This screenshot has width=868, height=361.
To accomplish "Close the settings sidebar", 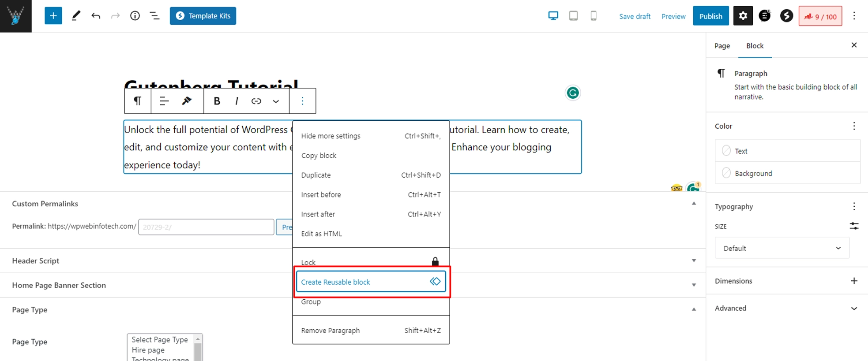I will click(854, 45).
